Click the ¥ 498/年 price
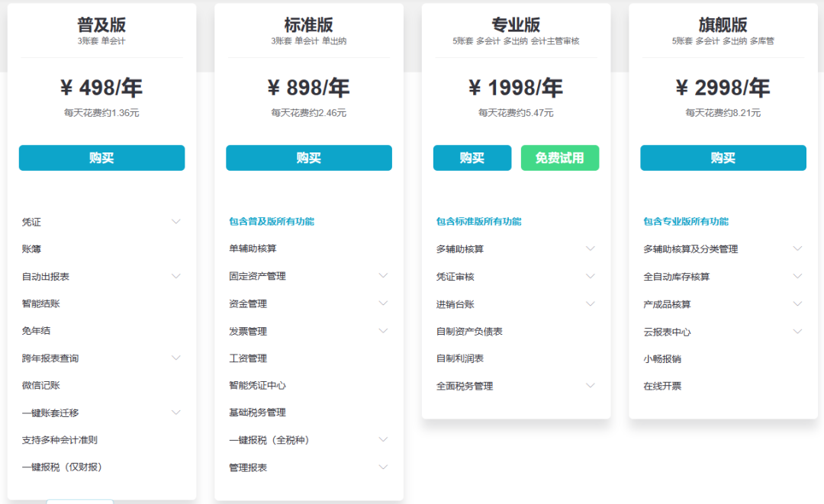The image size is (824, 504). [x=101, y=88]
